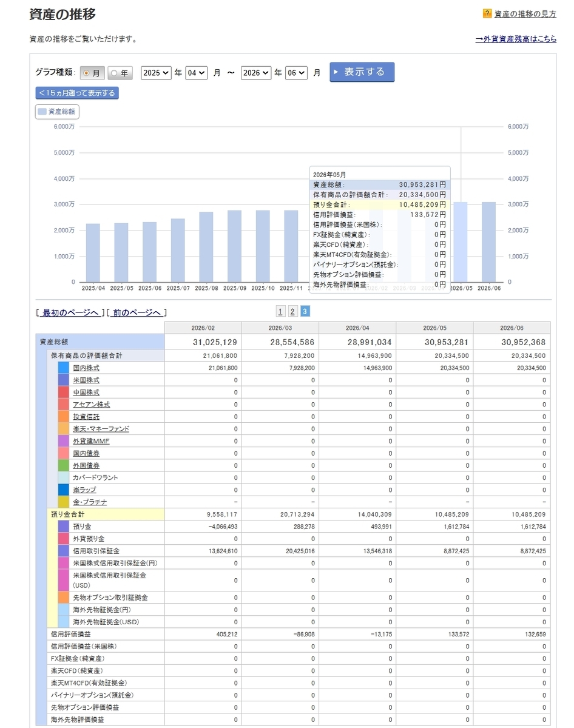Click the 2025/08 chart bar

pyautogui.click(x=206, y=247)
